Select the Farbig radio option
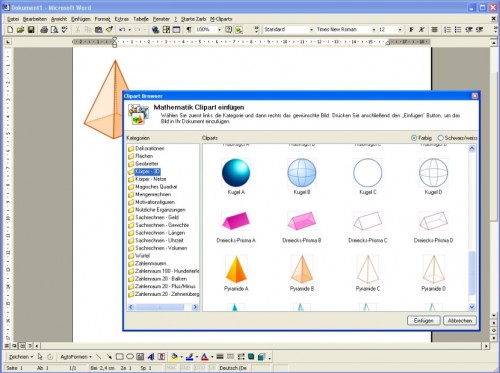 click(421, 138)
